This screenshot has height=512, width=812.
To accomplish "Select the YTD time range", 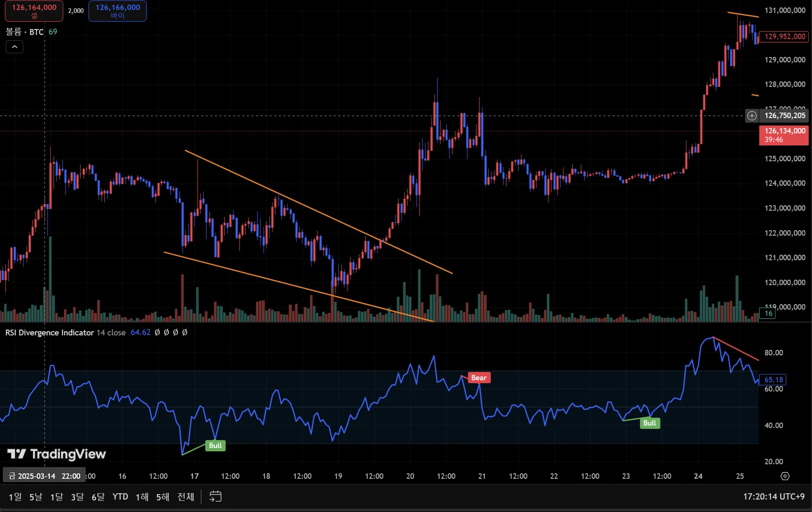I will (x=120, y=496).
